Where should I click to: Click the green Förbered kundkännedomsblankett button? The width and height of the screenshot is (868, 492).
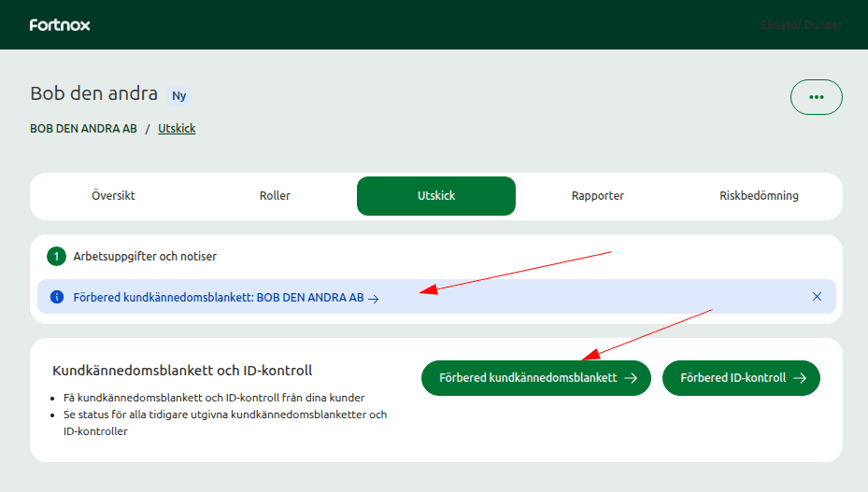point(536,378)
